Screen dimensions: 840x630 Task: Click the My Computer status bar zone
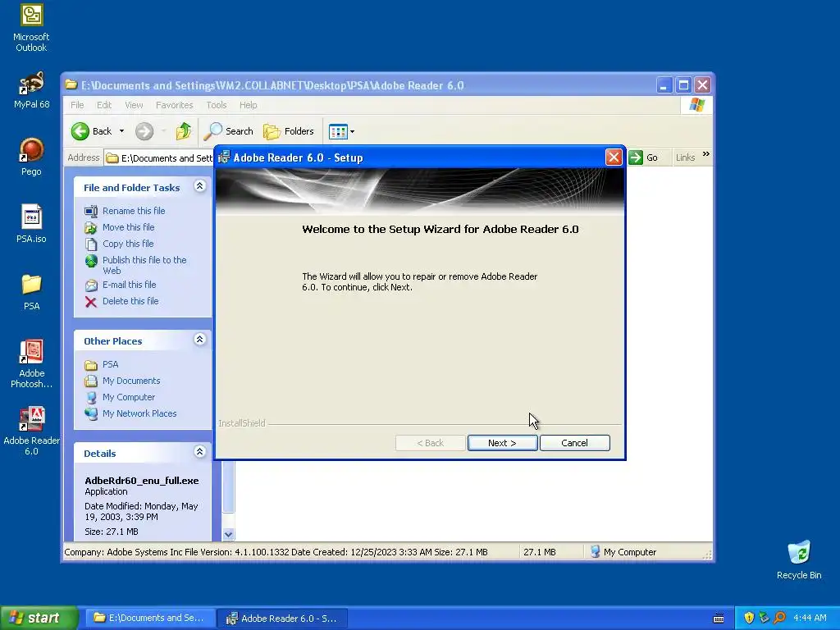point(623,552)
